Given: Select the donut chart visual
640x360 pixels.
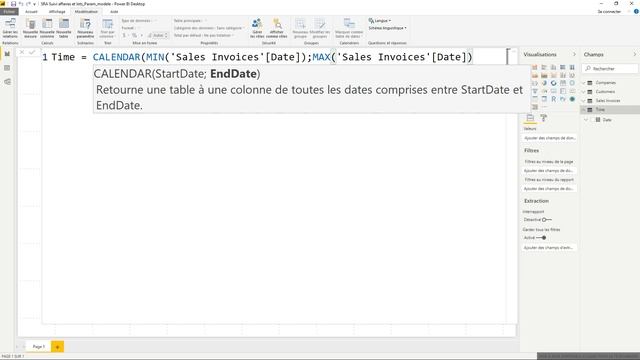Looking at the screenshot, I should tap(553, 83).
